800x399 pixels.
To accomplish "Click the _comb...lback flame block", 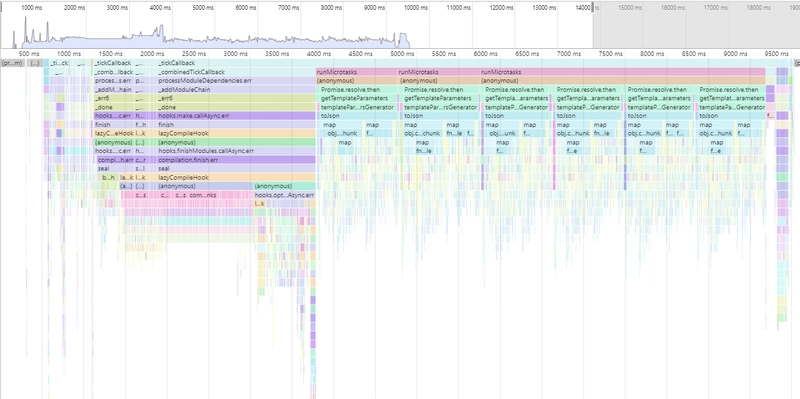I will point(113,72).
